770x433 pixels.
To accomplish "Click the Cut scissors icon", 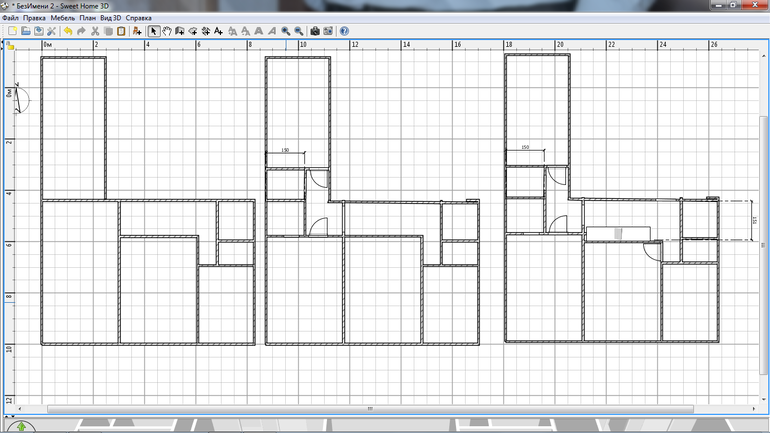I will [x=95, y=31].
